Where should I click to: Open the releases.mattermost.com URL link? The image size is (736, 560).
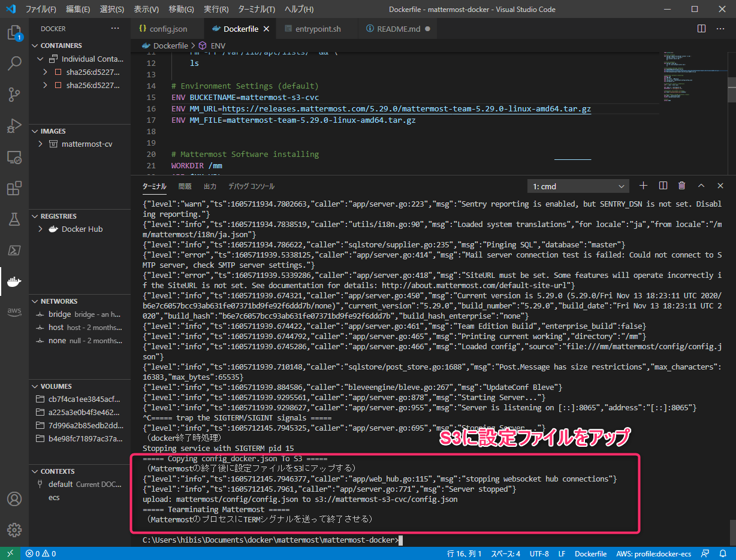(x=406, y=108)
